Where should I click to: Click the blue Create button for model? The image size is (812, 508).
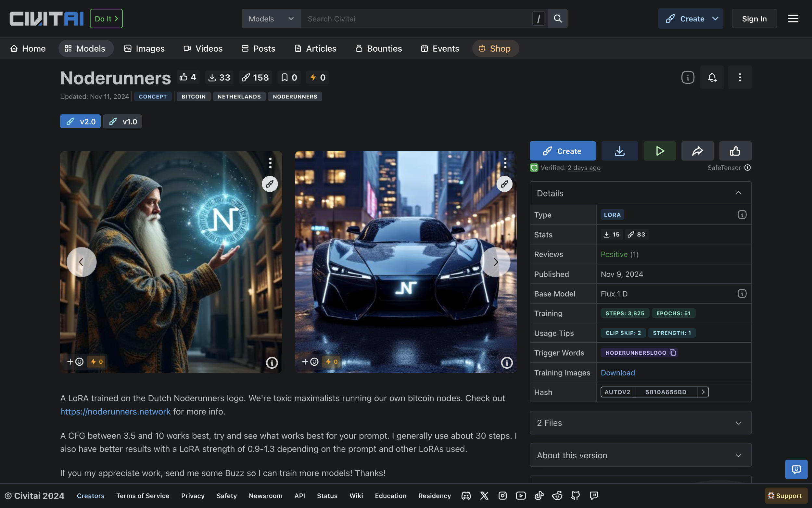pos(562,151)
